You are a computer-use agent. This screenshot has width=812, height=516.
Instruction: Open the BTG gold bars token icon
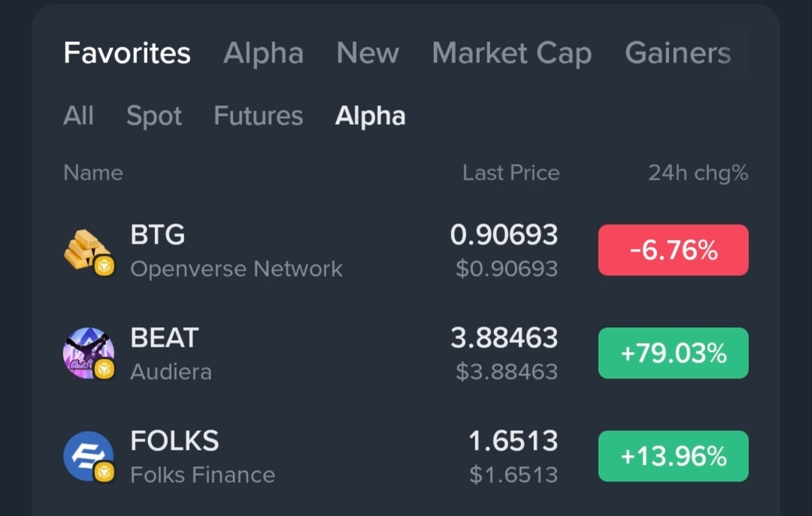point(87,250)
